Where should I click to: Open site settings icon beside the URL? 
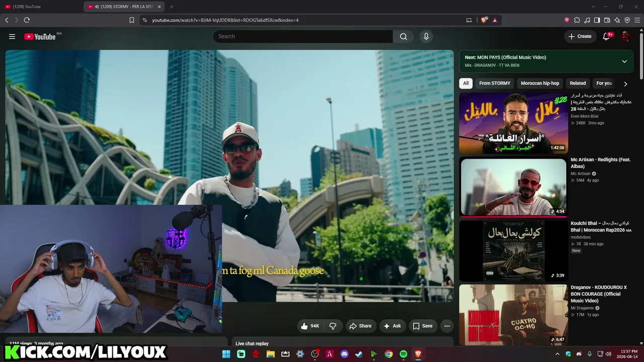pyautogui.click(x=145, y=20)
